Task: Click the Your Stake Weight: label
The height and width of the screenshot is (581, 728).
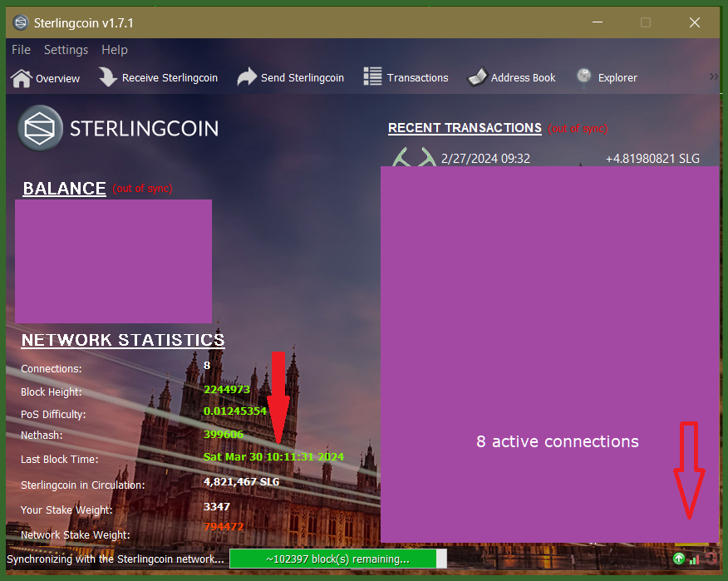Action: pos(66,510)
